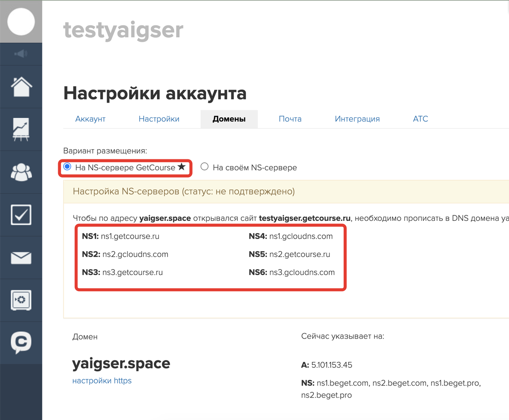Click the NS2 ns2.gcloudns.com entry
Viewport: 509px width, 420px height.
coord(125,254)
